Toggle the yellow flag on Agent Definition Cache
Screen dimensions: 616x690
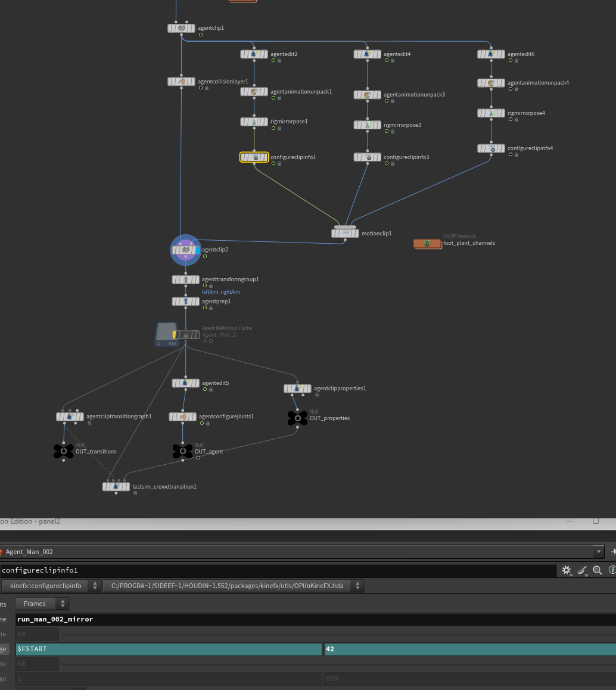174,335
